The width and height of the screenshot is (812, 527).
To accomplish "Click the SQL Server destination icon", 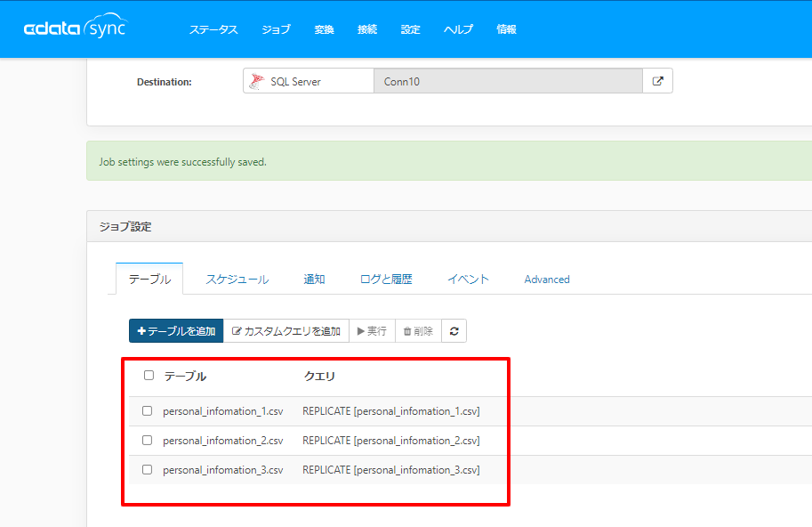I will 256,81.
